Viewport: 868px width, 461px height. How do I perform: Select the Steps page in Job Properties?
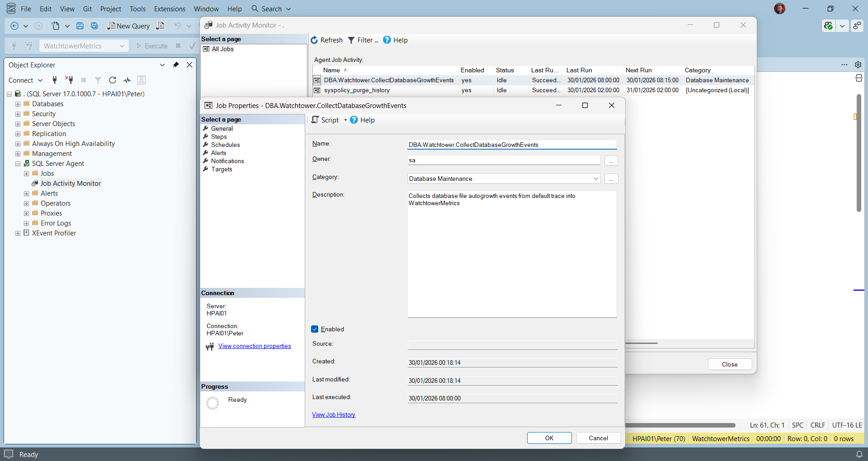219,136
